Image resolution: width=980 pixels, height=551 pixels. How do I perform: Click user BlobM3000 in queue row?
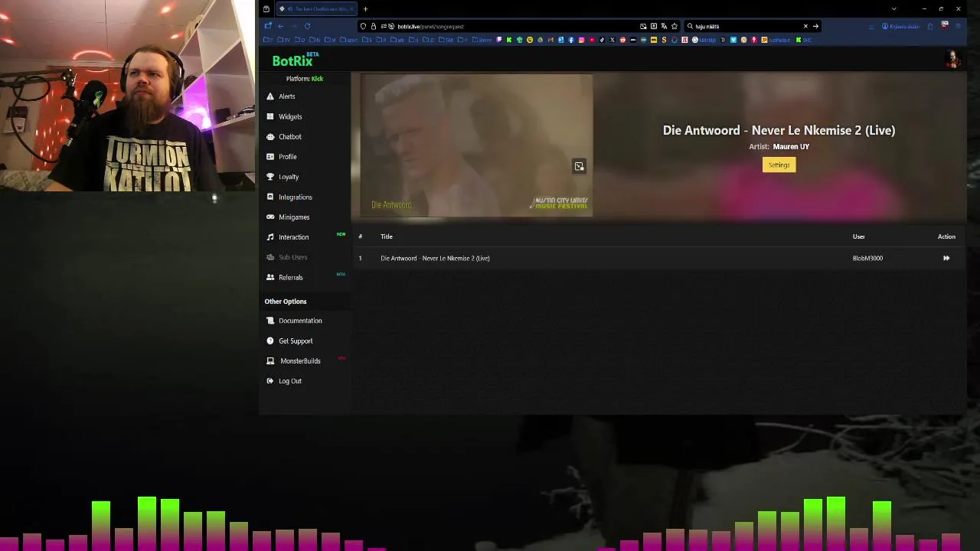867,258
